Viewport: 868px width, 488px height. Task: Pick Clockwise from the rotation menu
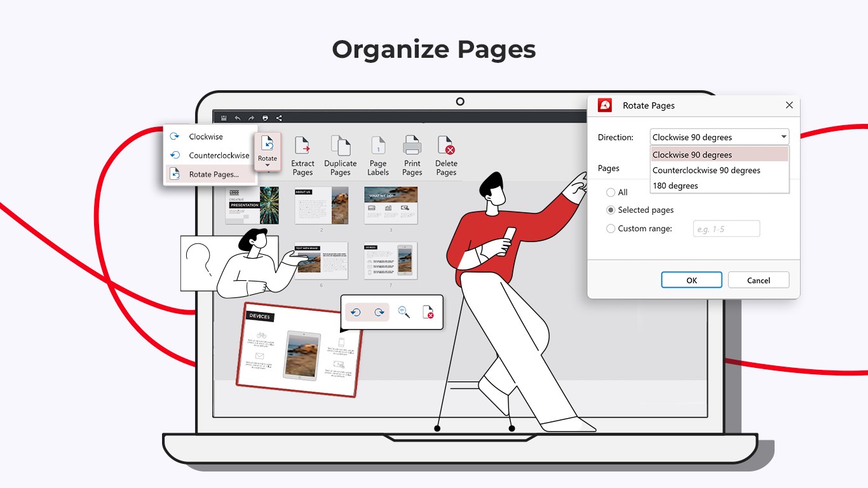tap(207, 136)
